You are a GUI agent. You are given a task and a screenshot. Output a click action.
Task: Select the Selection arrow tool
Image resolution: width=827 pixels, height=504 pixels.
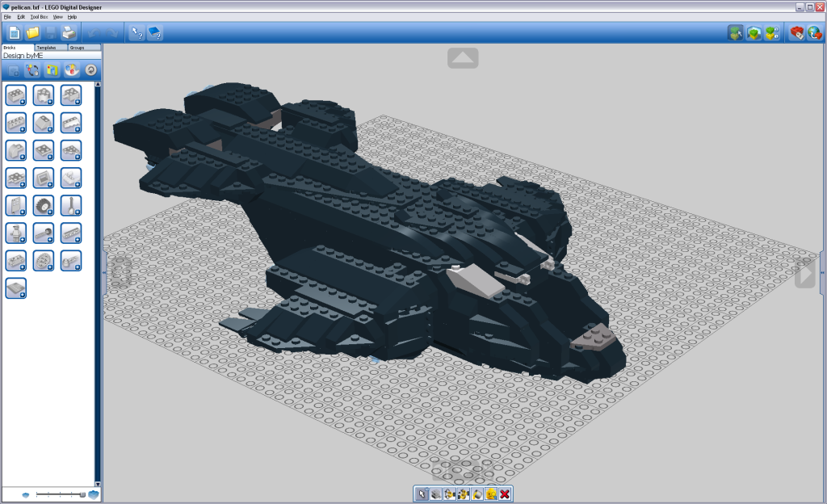(422, 494)
